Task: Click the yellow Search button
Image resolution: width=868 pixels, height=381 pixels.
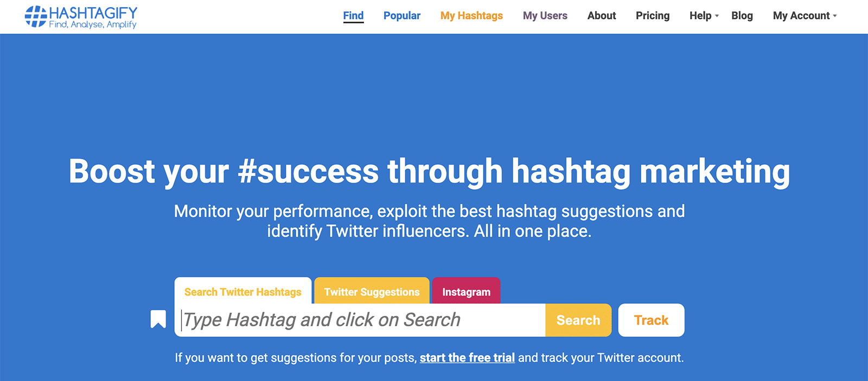Action: click(x=578, y=320)
